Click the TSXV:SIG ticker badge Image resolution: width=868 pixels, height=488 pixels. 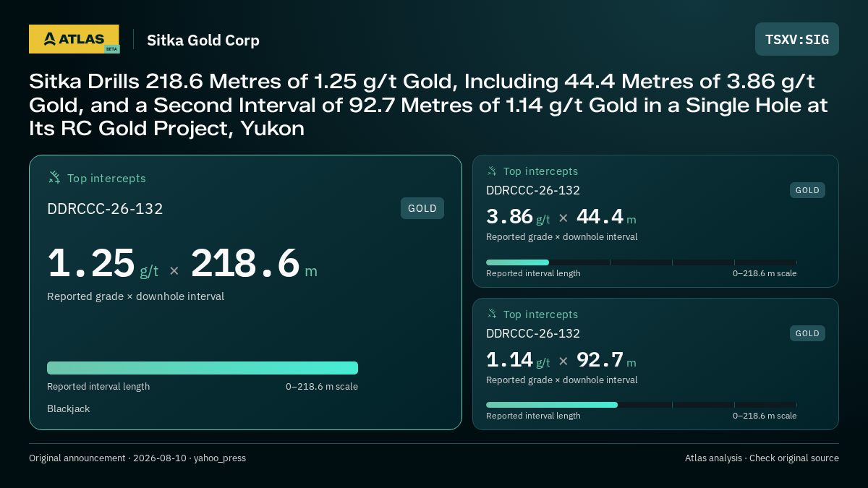tap(797, 39)
